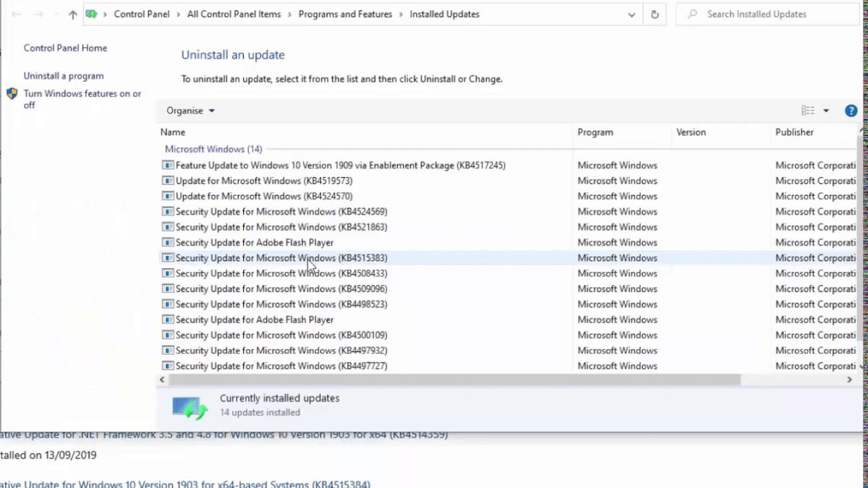Select Security Update for Microsoft Windows (KB4497727)
This screenshot has width=868, height=488.
[x=281, y=366]
